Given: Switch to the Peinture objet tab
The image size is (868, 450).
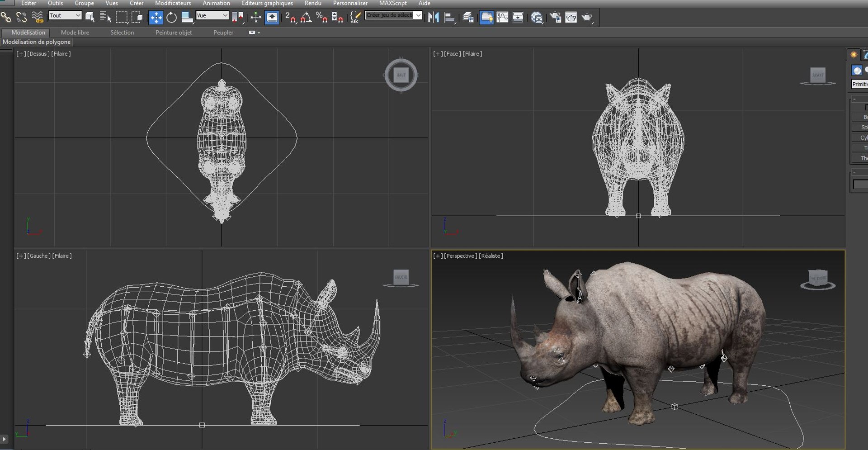Looking at the screenshot, I should click(x=174, y=33).
